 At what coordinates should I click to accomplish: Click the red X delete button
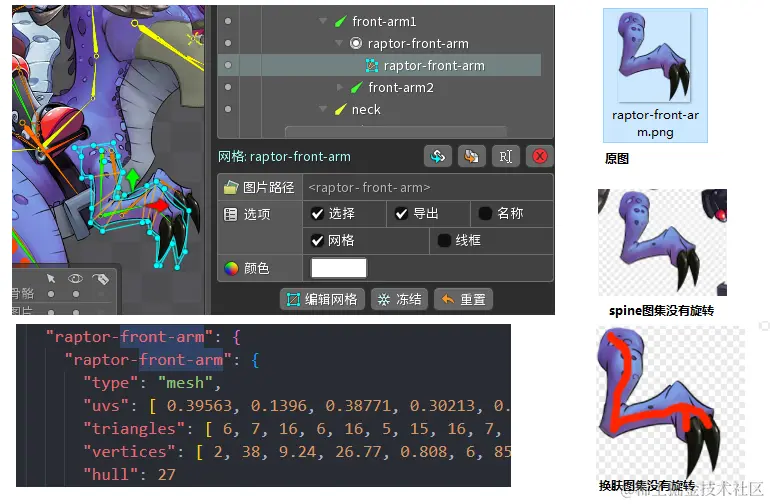tap(540, 157)
